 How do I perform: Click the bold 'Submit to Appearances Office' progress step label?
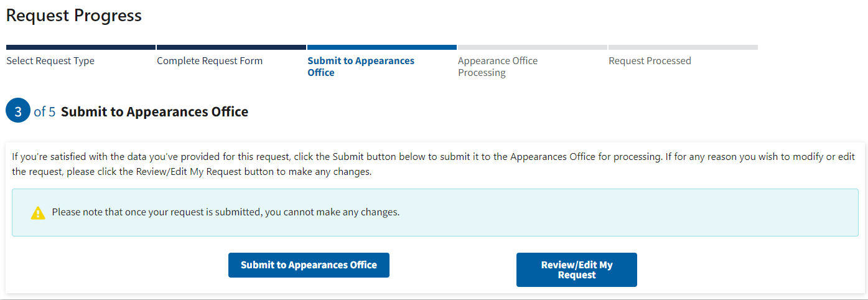361,67
